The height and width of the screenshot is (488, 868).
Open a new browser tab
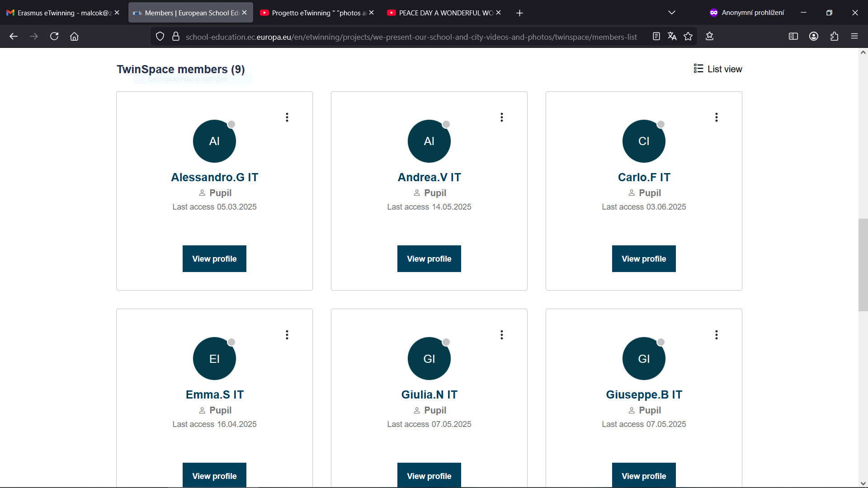click(x=519, y=13)
